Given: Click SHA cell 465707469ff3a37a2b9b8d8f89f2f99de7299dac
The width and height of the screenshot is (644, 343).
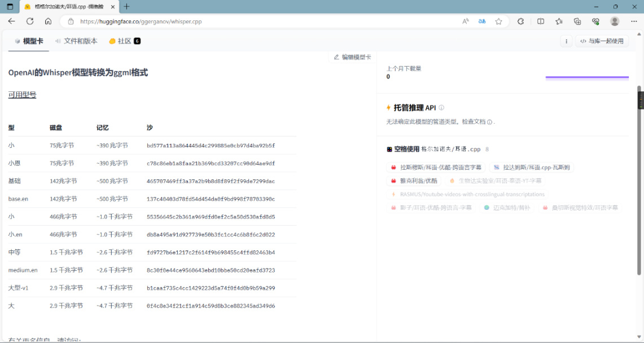Looking at the screenshot, I should [x=211, y=181].
